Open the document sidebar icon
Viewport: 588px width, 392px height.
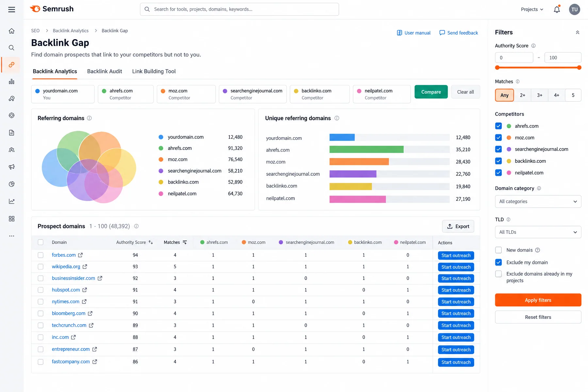pyautogui.click(x=12, y=133)
